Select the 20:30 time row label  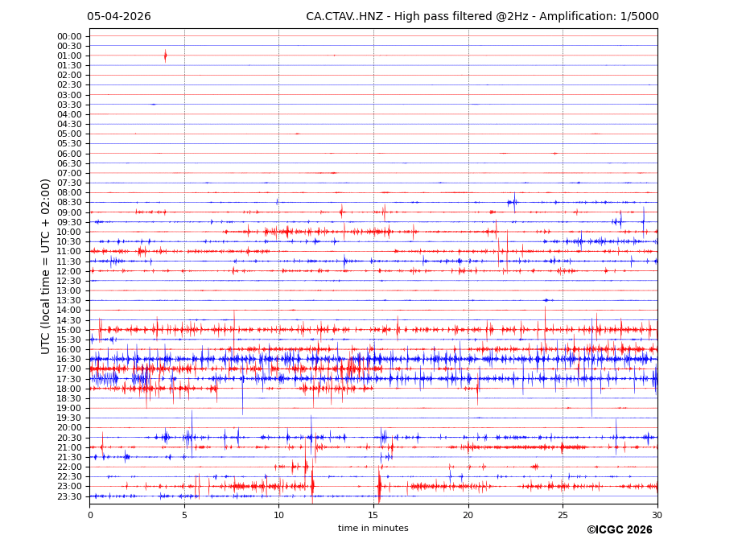pyautogui.click(x=69, y=438)
